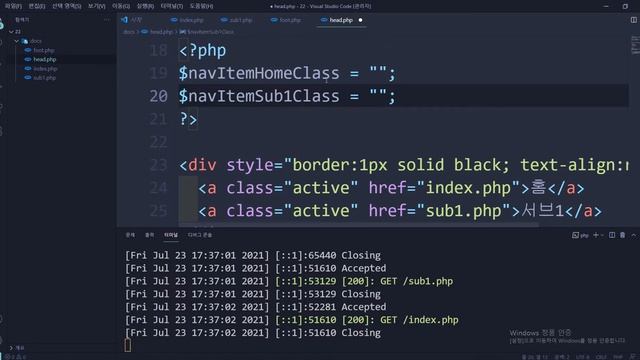Click the minimap on the editor's right

(x=635, y=45)
